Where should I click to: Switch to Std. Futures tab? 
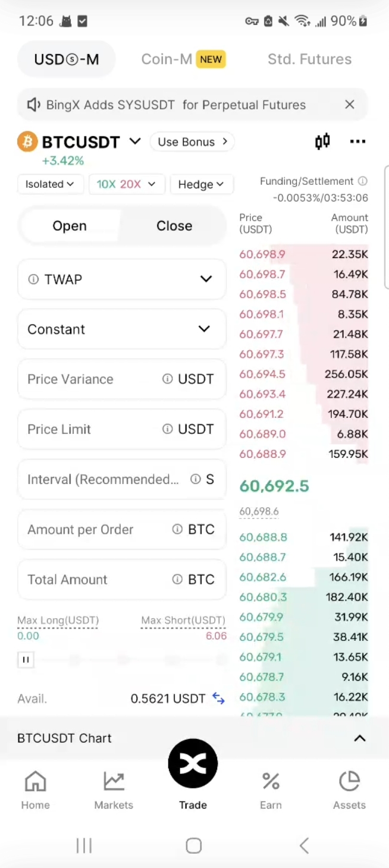[309, 59]
